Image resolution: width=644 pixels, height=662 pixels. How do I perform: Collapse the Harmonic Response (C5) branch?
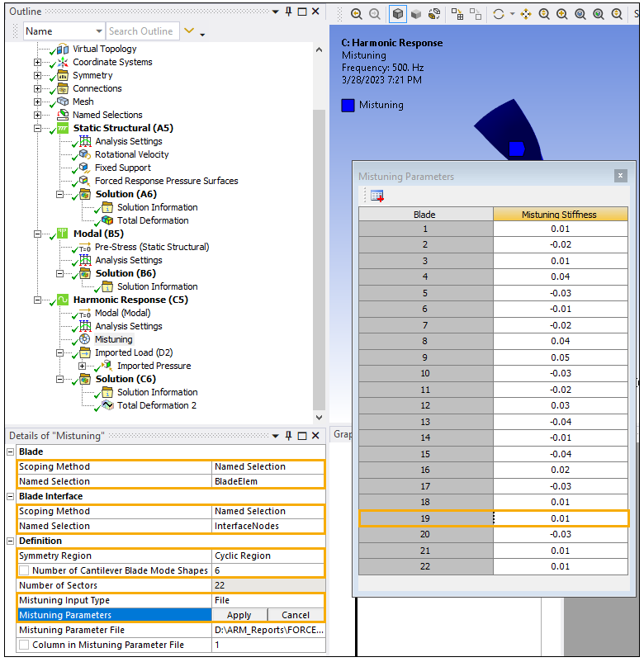click(x=38, y=300)
